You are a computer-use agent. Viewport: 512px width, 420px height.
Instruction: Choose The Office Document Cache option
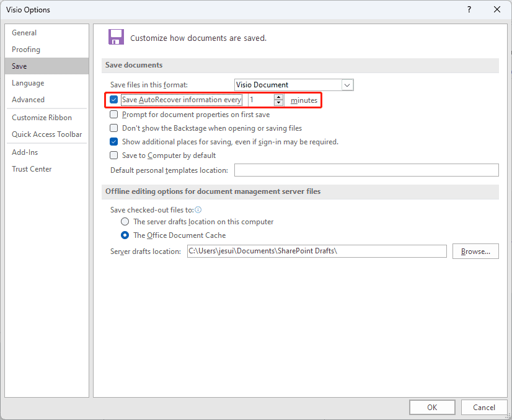pyautogui.click(x=125, y=235)
